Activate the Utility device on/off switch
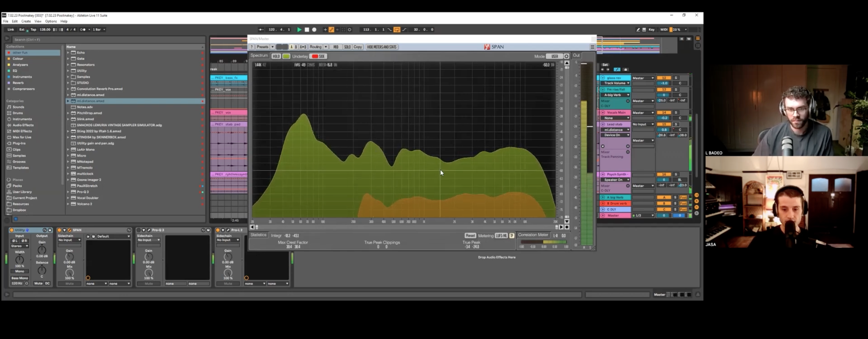 click(11, 230)
